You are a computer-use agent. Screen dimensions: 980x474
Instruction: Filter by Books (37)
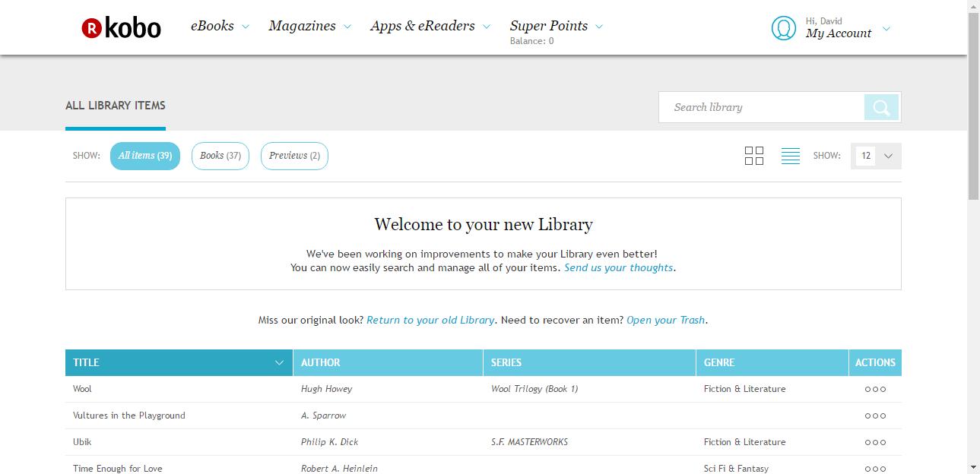tap(220, 156)
